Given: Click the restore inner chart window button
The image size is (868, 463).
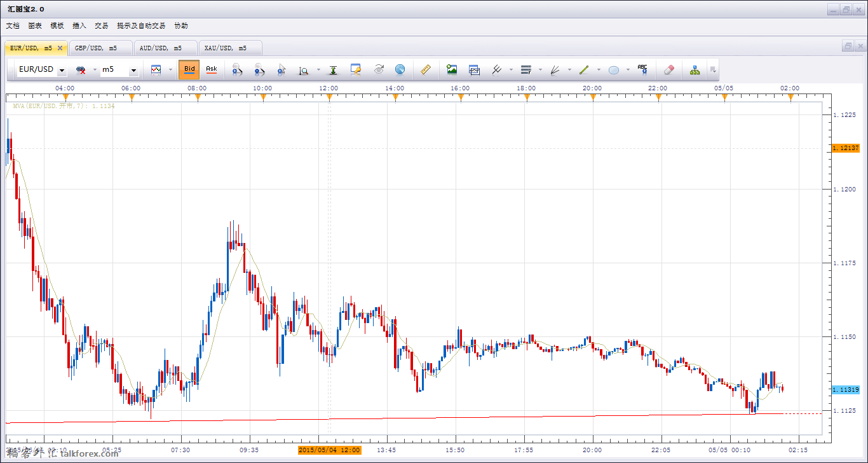Looking at the screenshot, I should [x=848, y=46].
